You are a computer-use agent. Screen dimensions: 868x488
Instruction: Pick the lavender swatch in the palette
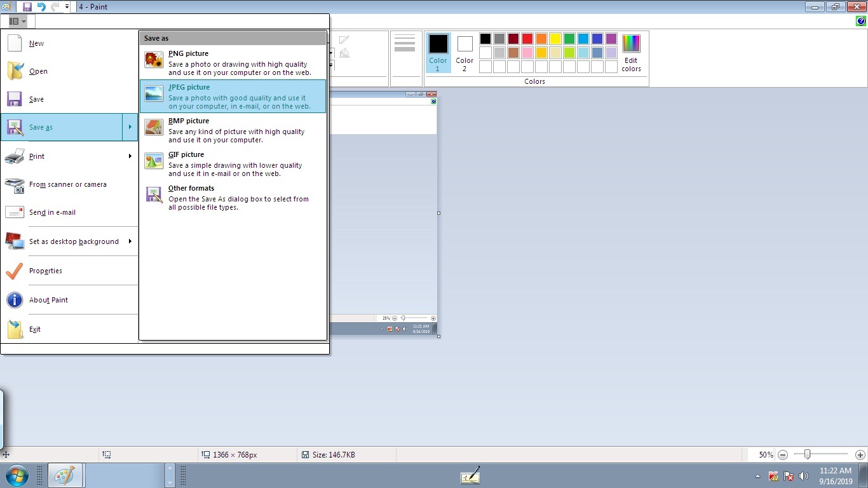click(611, 53)
